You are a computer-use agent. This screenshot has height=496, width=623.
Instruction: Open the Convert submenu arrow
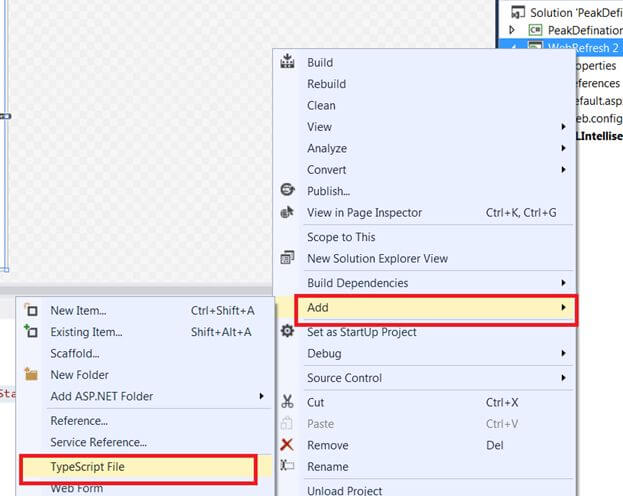563,170
